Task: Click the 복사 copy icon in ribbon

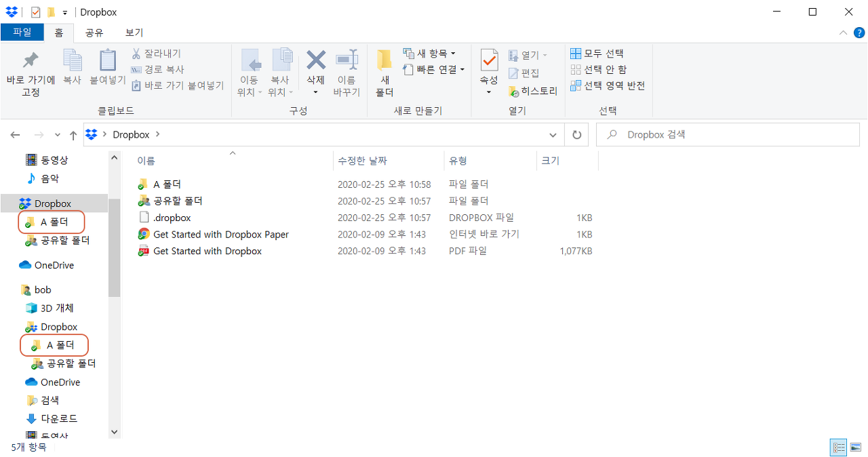Action: pyautogui.click(x=72, y=60)
